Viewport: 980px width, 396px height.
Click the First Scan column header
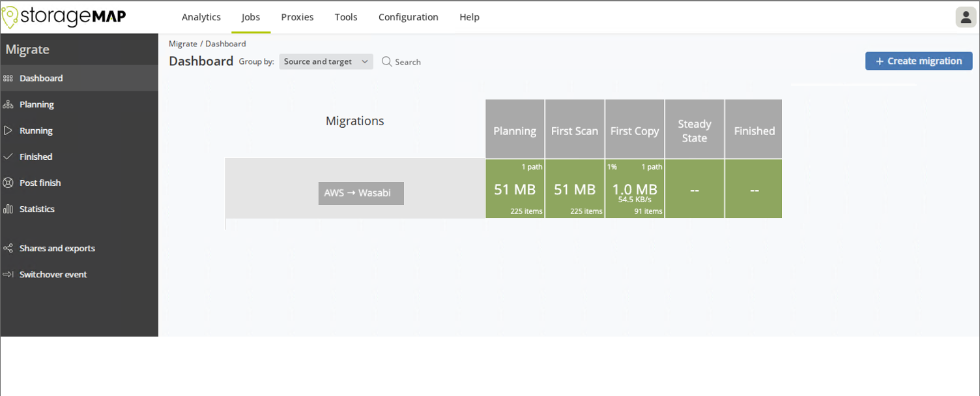575,129
